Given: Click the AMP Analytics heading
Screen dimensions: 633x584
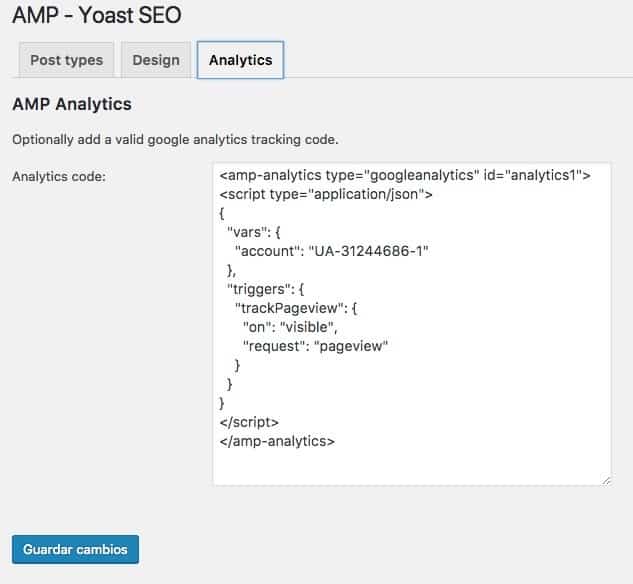Looking at the screenshot, I should coord(72,104).
